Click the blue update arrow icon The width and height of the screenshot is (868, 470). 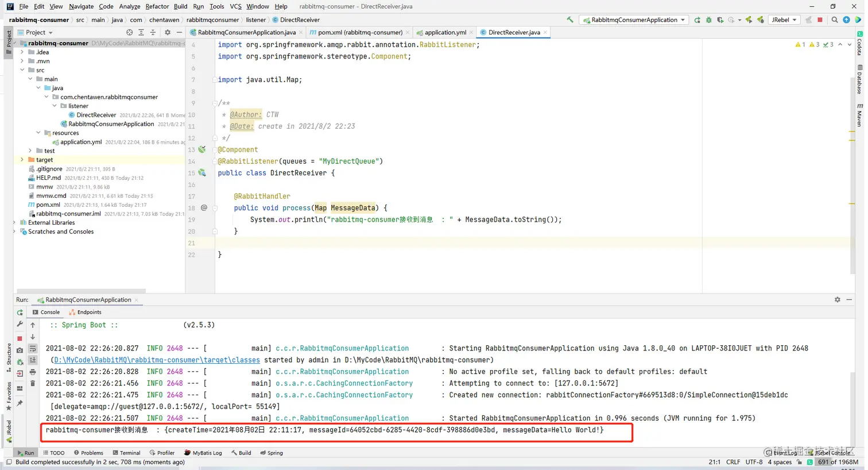pyautogui.click(x=846, y=20)
